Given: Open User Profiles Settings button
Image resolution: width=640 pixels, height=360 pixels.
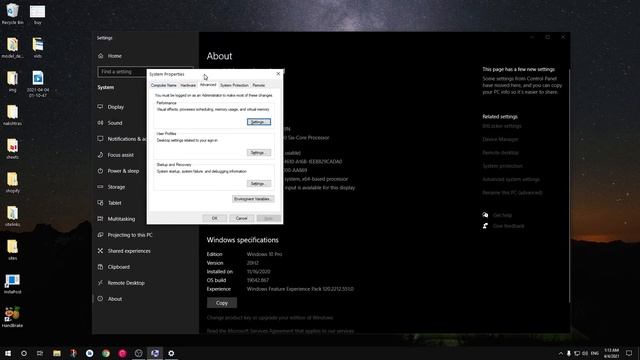Looking at the screenshot, I should click(x=259, y=153).
